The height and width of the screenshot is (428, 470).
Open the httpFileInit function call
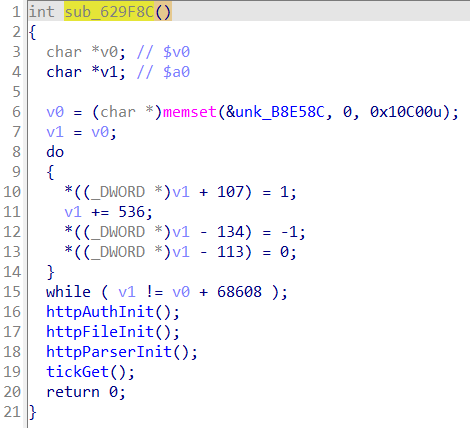100,332
